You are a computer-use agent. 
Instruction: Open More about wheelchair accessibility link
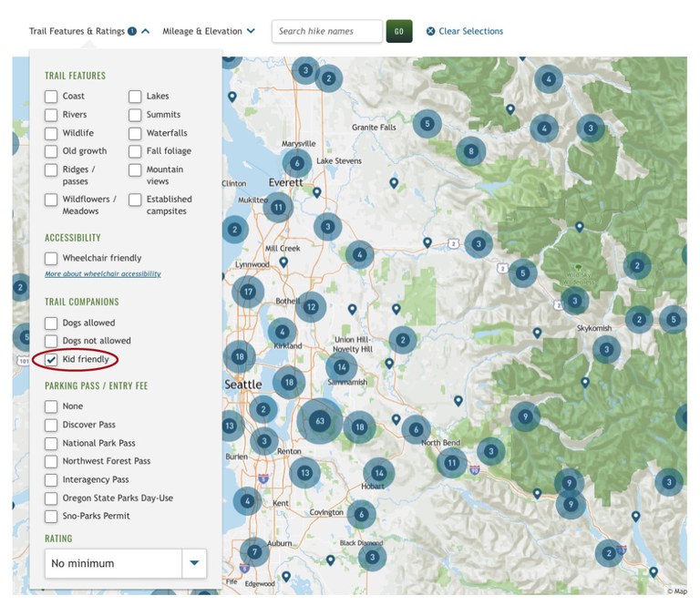coord(103,274)
